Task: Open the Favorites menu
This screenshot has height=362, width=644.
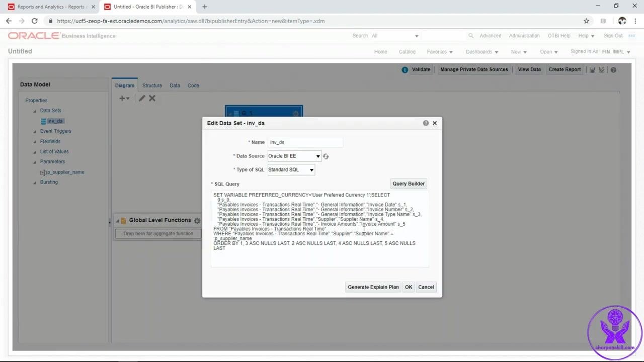Action: pyautogui.click(x=440, y=52)
